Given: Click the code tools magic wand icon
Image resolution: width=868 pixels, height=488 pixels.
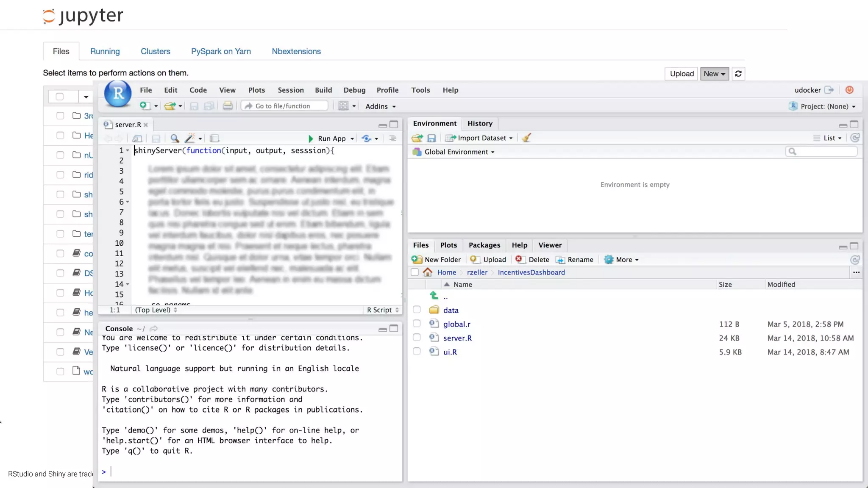Looking at the screenshot, I should coord(190,139).
